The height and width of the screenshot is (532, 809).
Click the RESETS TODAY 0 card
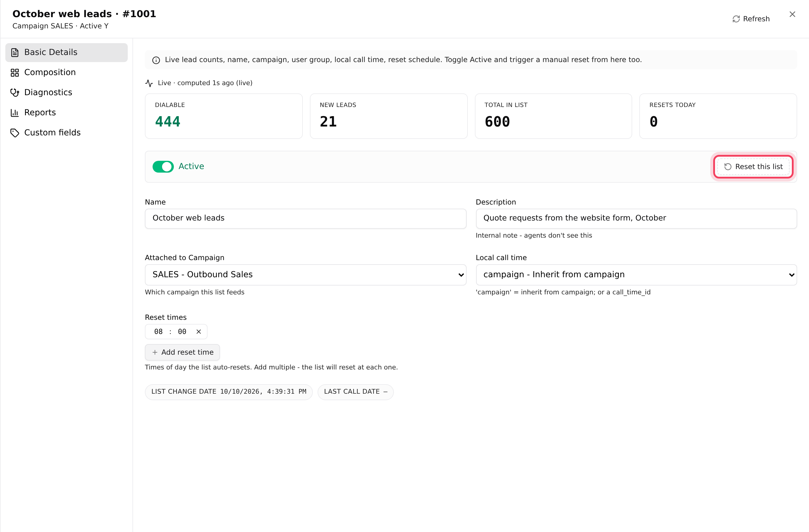click(x=718, y=116)
